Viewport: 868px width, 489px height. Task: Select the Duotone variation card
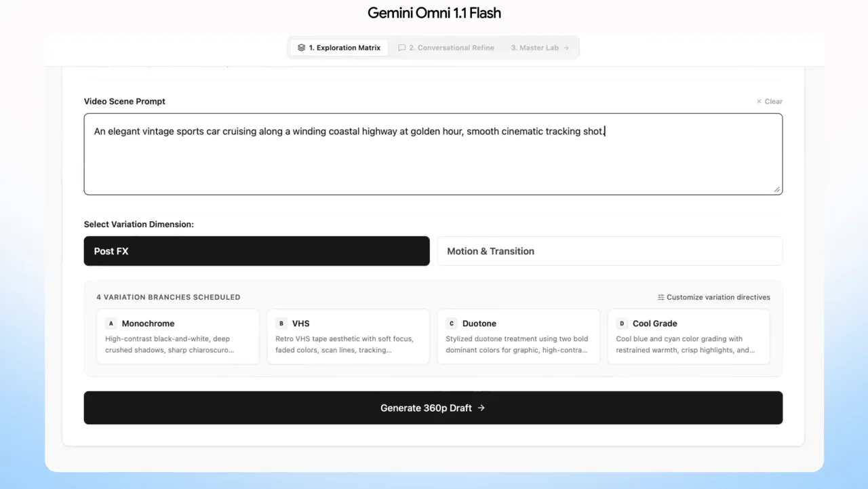click(519, 336)
